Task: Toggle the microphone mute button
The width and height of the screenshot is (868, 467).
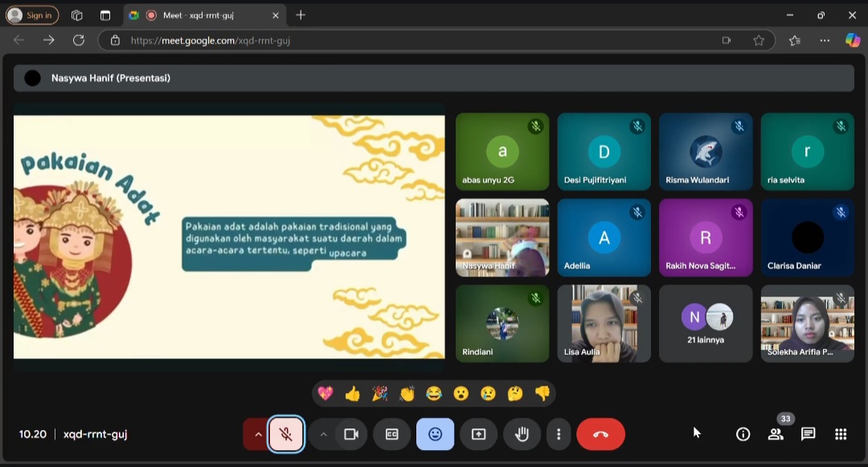Action: pyautogui.click(x=286, y=434)
